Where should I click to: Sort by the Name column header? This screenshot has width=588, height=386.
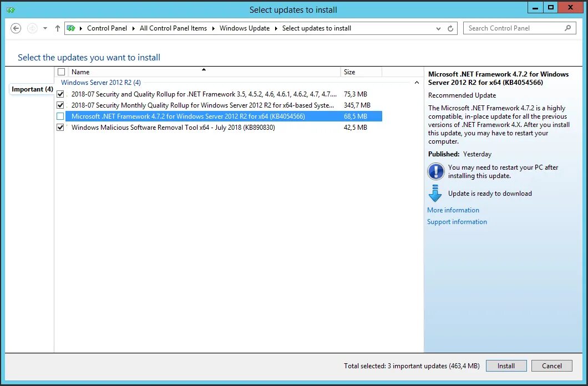click(203, 72)
